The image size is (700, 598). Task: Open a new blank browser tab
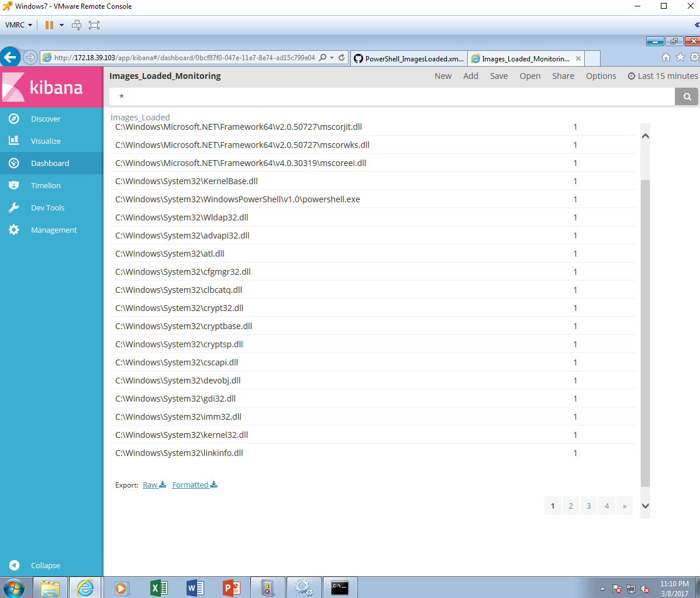592,58
